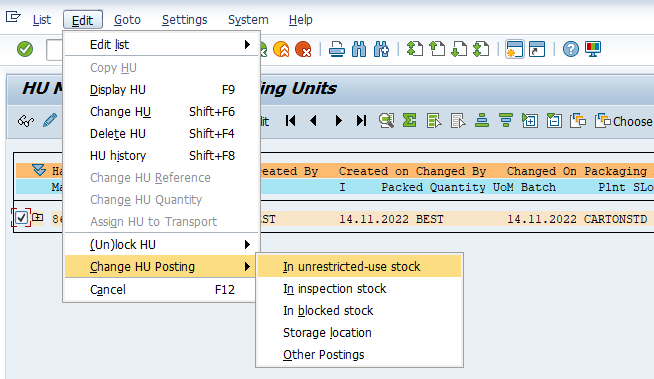Click the binoculars Find icon
Screen dimensions: 654x379
click(359, 49)
